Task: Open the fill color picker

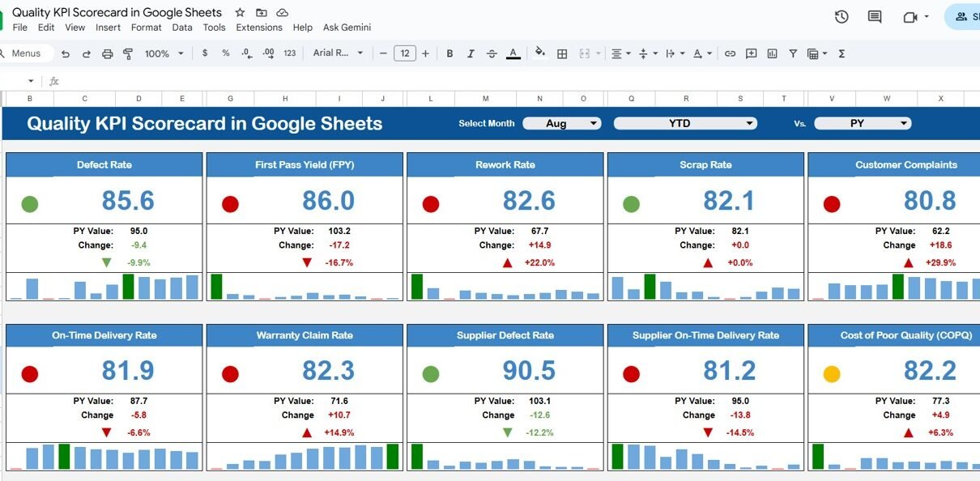Action: [539, 53]
